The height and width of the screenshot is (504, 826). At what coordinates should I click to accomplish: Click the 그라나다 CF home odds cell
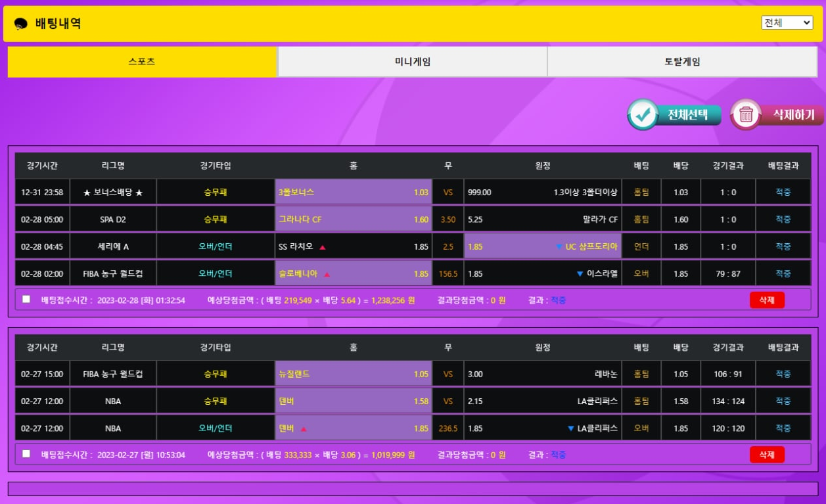point(353,219)
